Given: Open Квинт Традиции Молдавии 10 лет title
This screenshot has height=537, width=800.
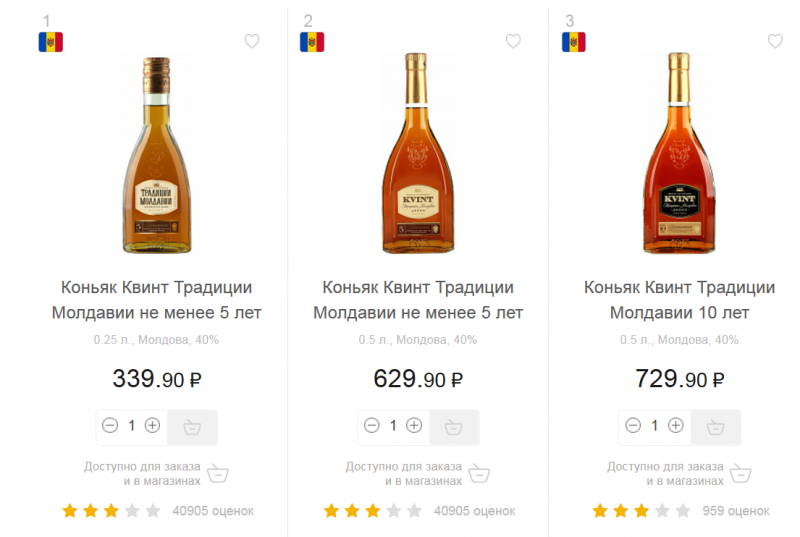Looking at the screenshot, I should pyautogui.click(x=679, y=300).
